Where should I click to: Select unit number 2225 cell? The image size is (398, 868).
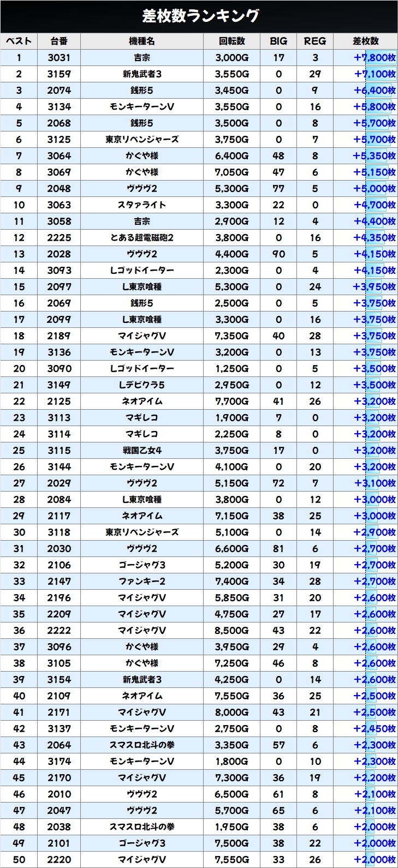point(59,238)
